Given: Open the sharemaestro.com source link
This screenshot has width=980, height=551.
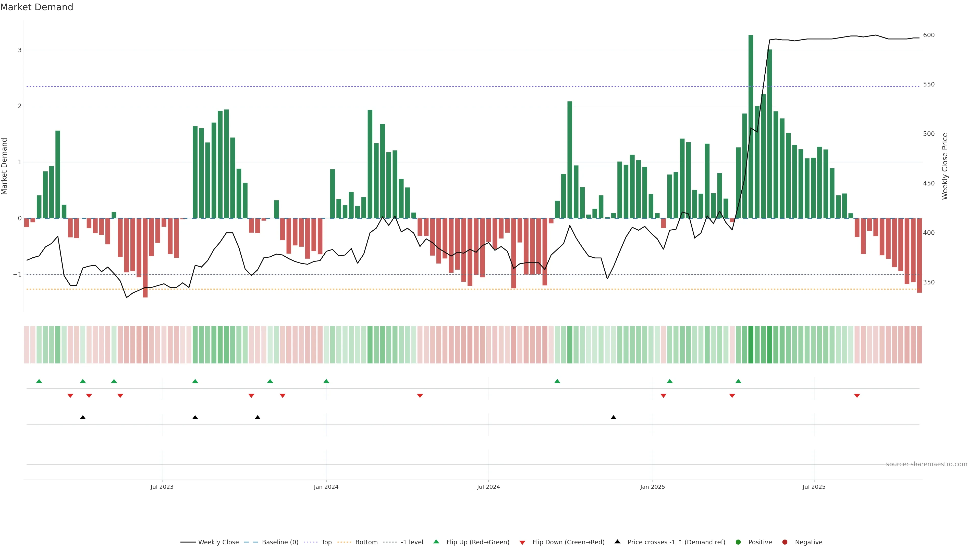Looking at the screenshot, I should click(x=926, y=464).
